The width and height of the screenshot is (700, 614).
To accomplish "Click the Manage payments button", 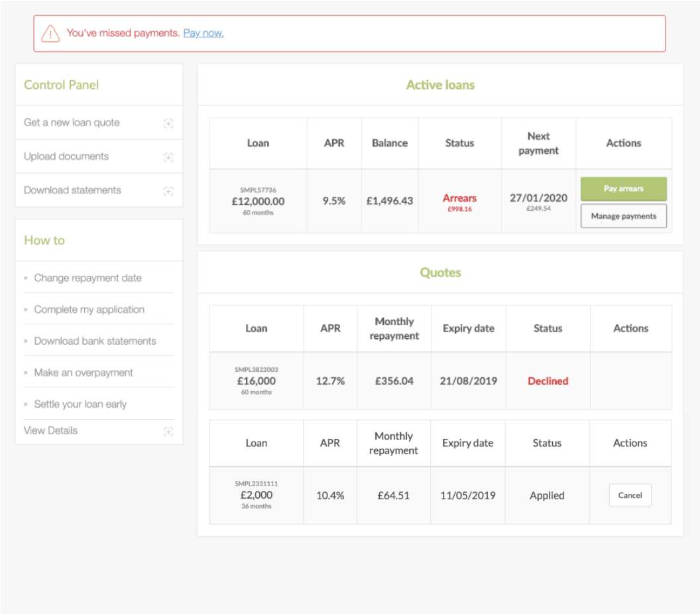I will point(624,216).
